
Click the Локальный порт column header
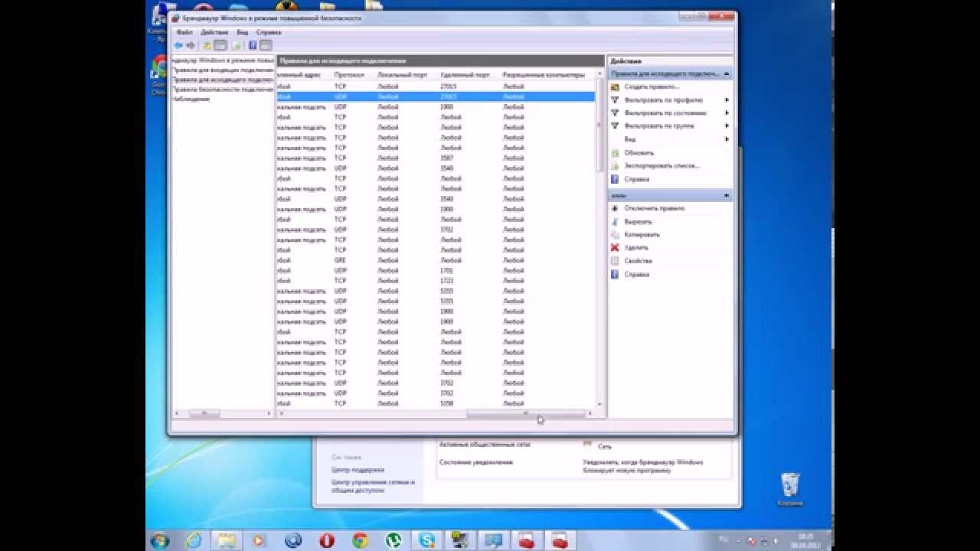click(x=403, y=75)
